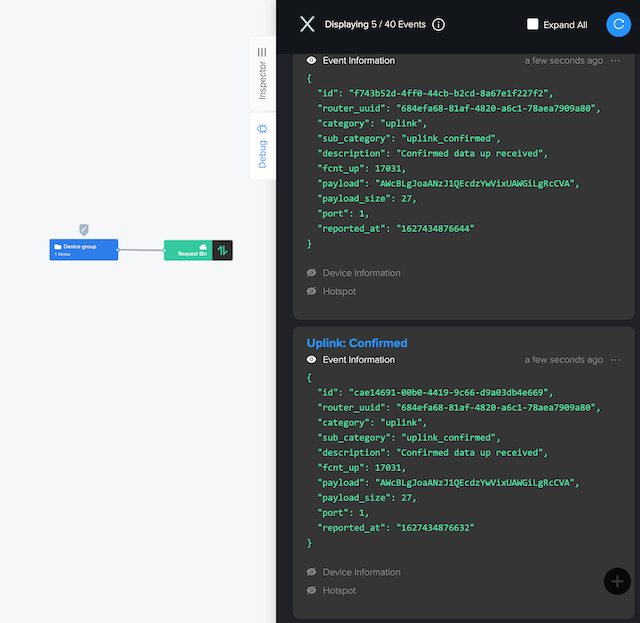The height and width of the screenshot is (623, 640).
Task: Click the info icon beside Displaying Events
Action: point(439,25)
